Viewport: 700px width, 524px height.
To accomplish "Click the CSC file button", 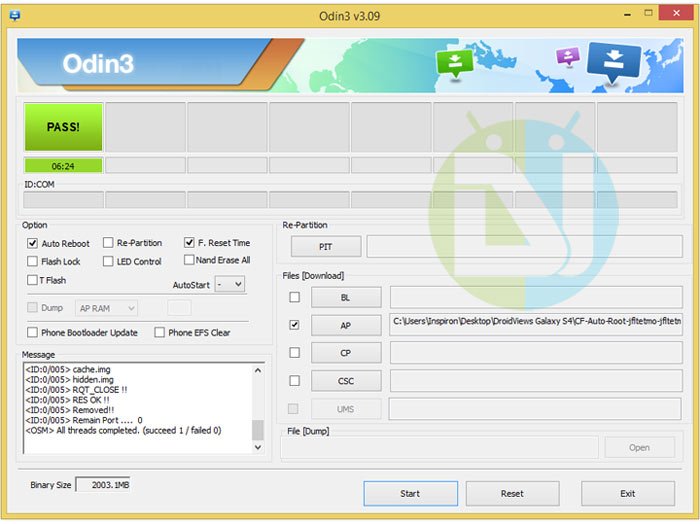I will (x=346, y=381).
